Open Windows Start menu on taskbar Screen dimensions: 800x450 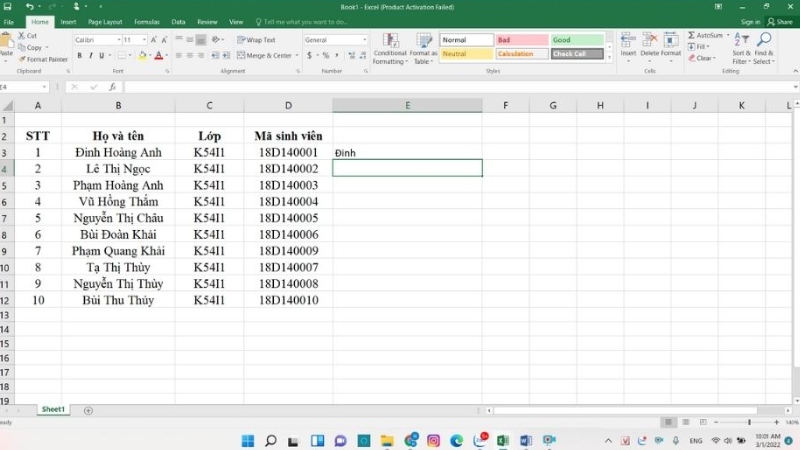(248, 440)
